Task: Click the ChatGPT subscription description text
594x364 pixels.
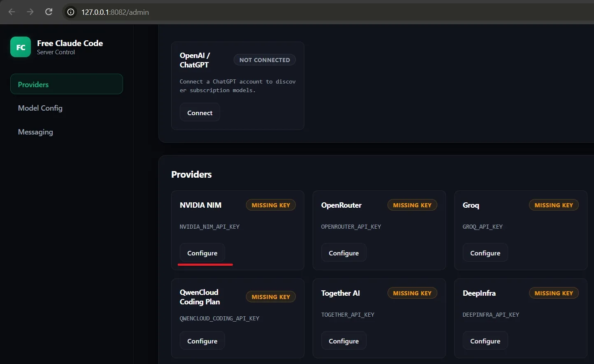Action: (x=238, y=86)
